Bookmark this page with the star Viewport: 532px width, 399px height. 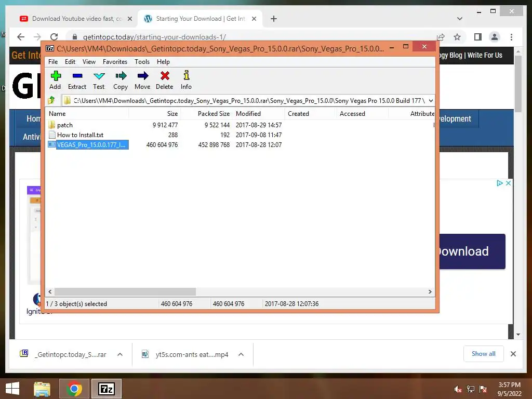tap(457, 37)
